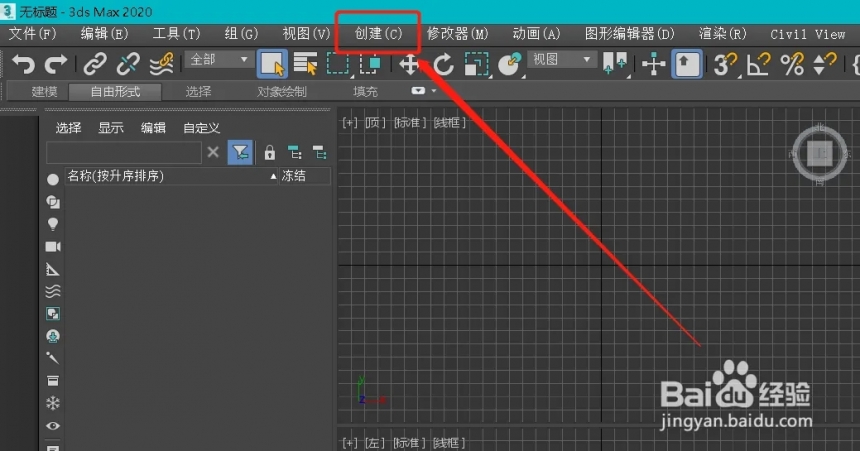
Task: Open the 创建(C) menu
Action: pos(378,34)
